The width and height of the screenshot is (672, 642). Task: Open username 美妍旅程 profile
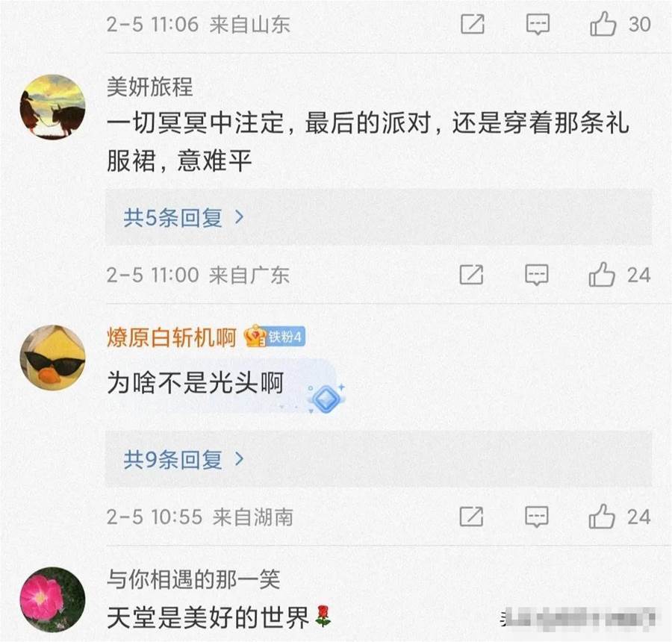(x=149, y=87)
